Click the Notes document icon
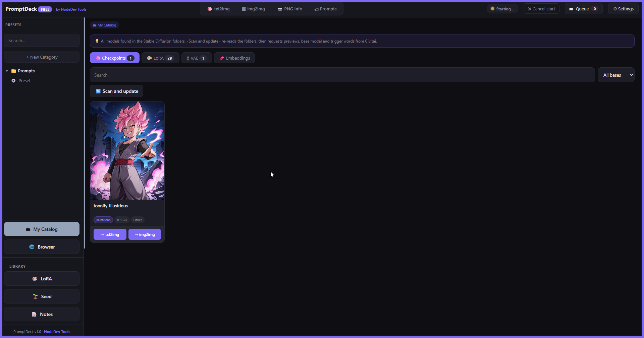Screen dimensions: 644x338 34,314
